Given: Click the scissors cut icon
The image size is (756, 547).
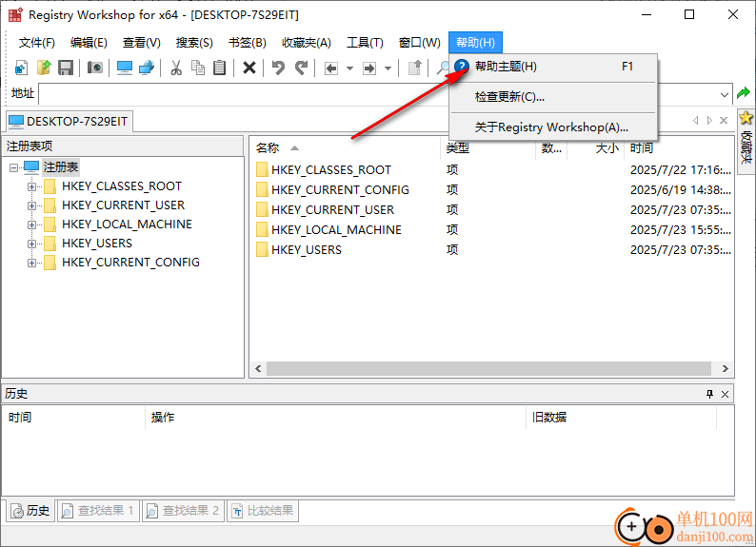Looking at the screenshot, I should tap(176, 68).
